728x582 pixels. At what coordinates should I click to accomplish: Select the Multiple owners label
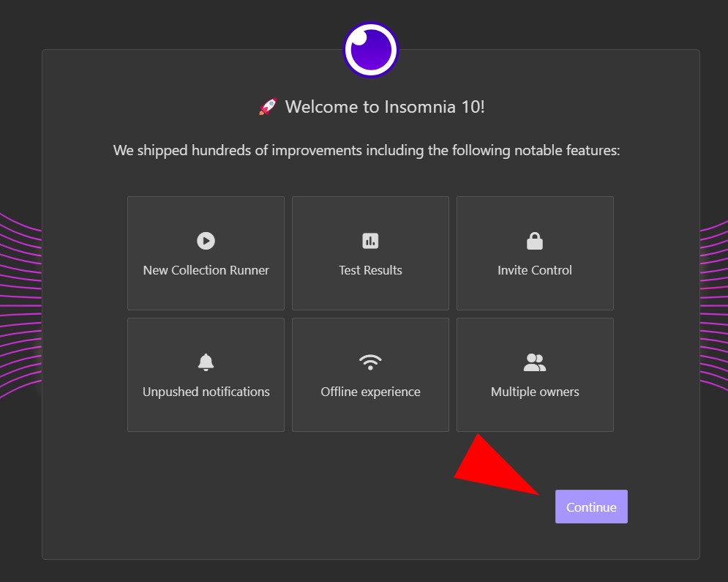[534, 392]
